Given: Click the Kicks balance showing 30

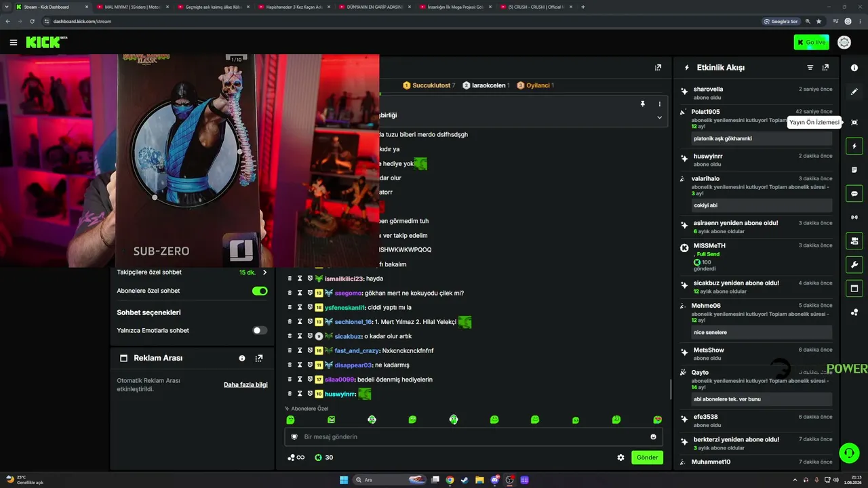Looking at the screenshot, I should [324, 457].
